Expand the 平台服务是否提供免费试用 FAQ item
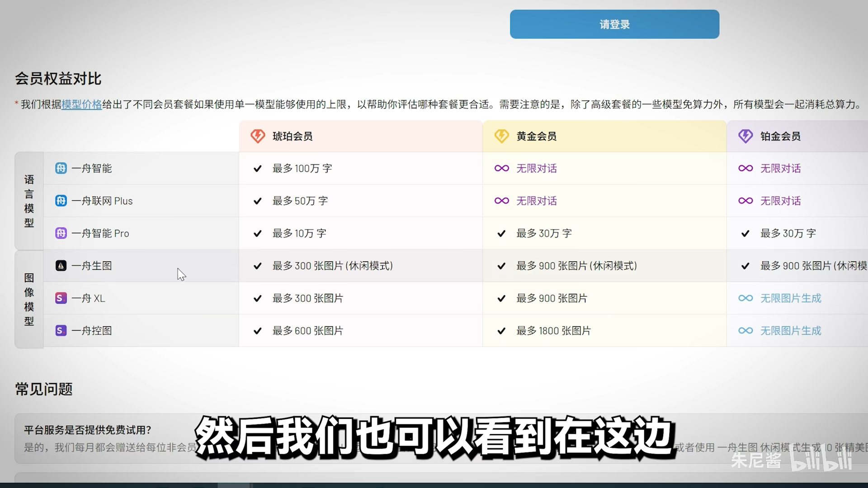868x488 pixels. click(x=441, y=438)
